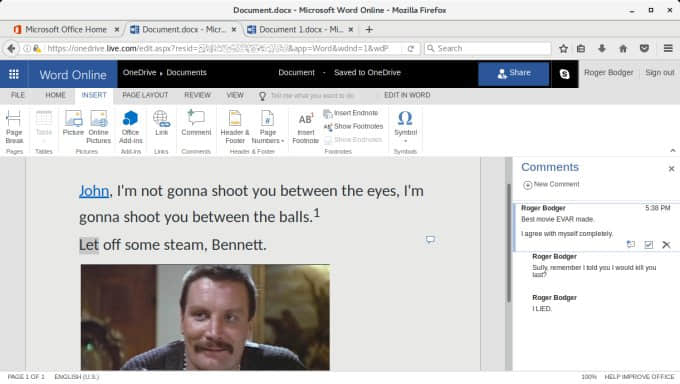The height and width of the screenshot is (384, 680).
Task: Collapse the ribbon with chevron
Action: tap(673, 151)
